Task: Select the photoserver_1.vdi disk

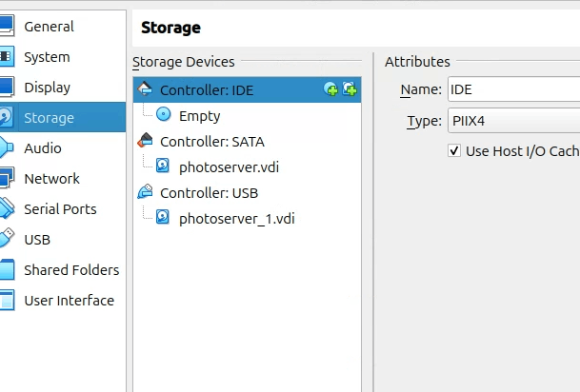Action: pyautogui.click(x=236, y=218)
